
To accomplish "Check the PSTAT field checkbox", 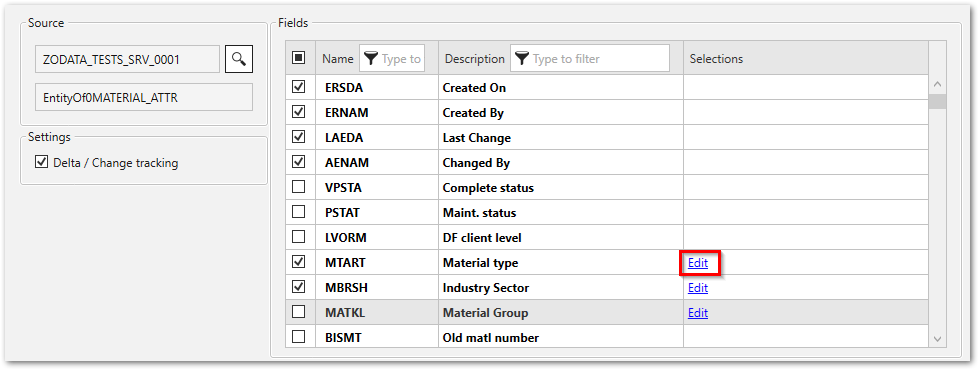I will point(299,212).
